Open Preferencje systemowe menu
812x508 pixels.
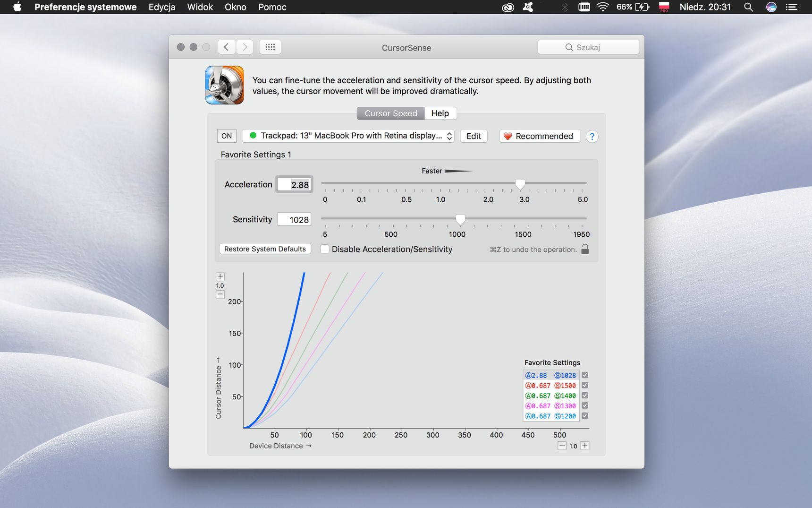85,7
